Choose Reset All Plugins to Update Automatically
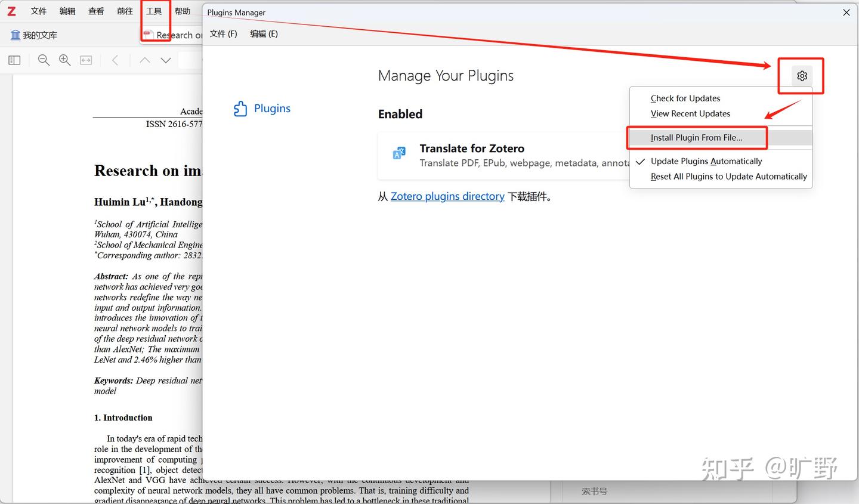Screen dimensions: 859x504 729,177
